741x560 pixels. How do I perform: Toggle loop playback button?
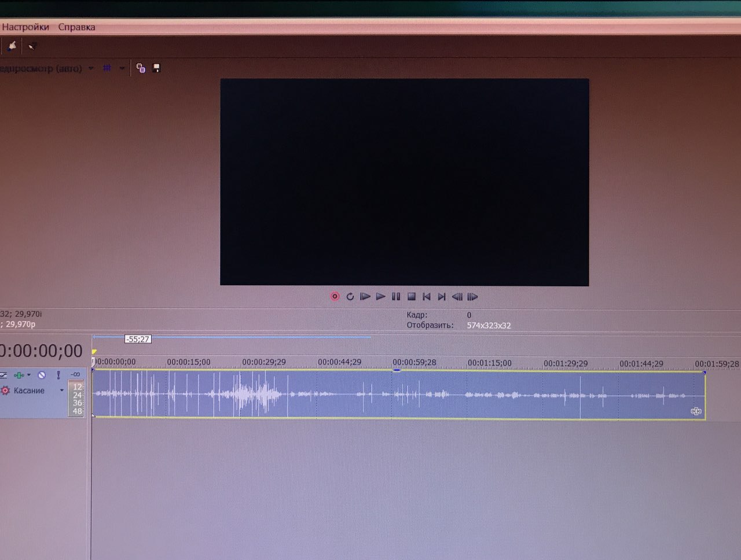[350, 297]
